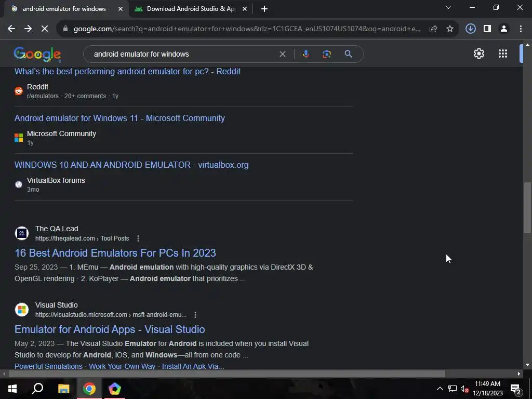Start voice search with microphone
Image resolution: width=532 pixels, height=399 pixels.
(x=305, y=54)
